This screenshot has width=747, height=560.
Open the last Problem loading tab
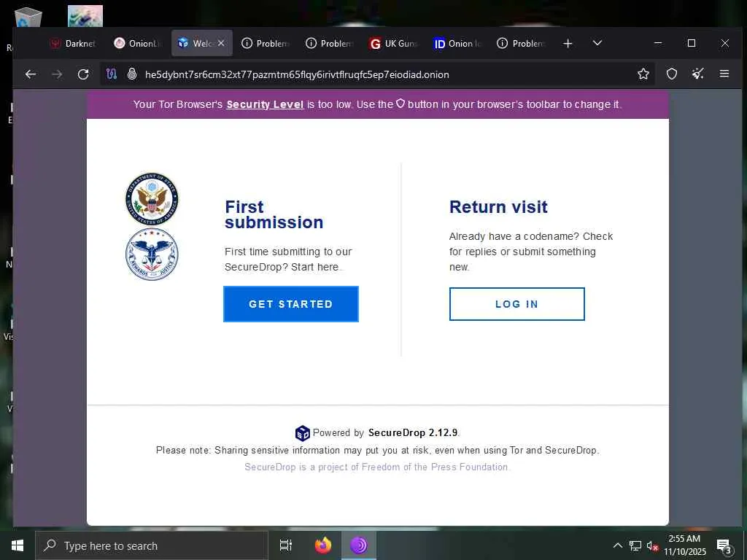coord(521,43)
